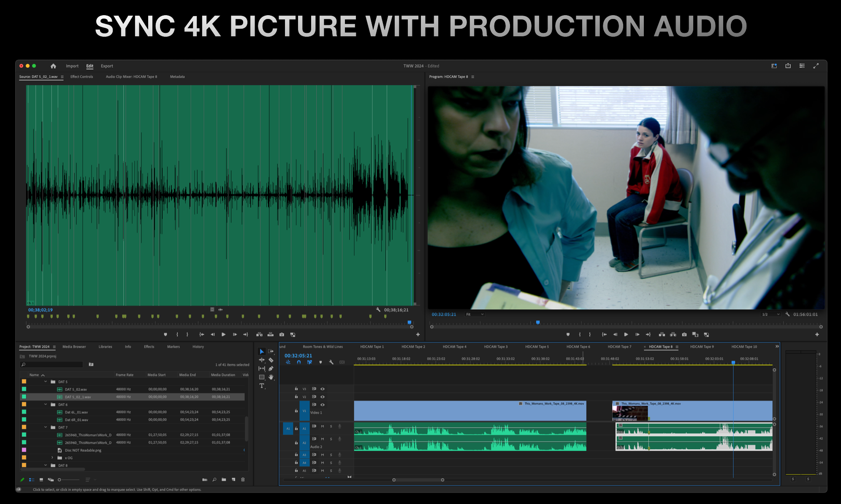Open the 1/2 playback resolution dropdown
Viewport: 841px width, 504px height.
tap(770, 314)
